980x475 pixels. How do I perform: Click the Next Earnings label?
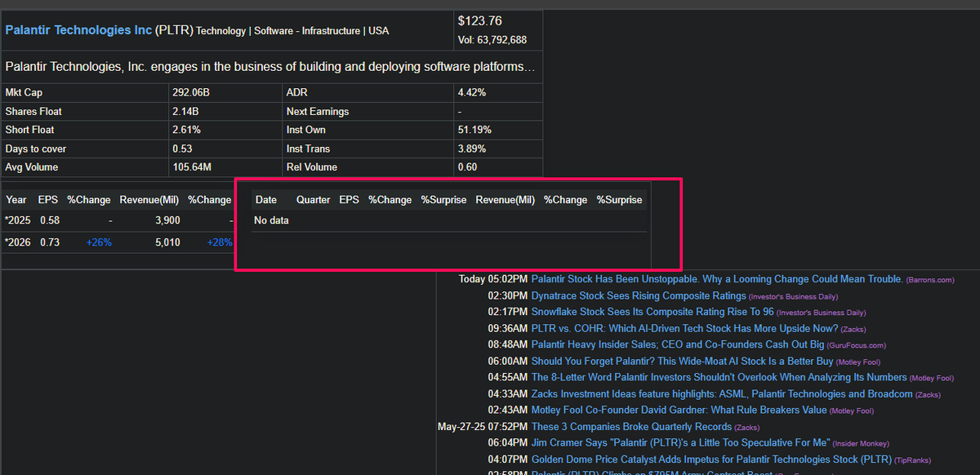tap(318, 112)
